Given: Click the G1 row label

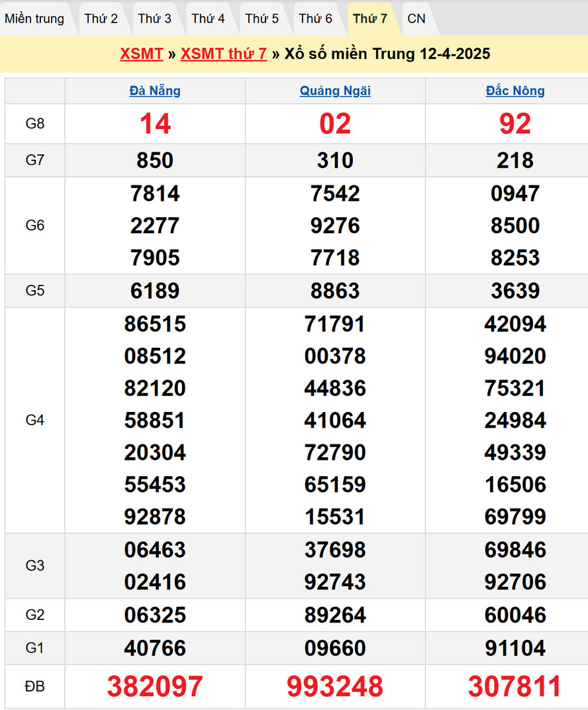Looking at the screenshot, I should [x=35, y=648].
